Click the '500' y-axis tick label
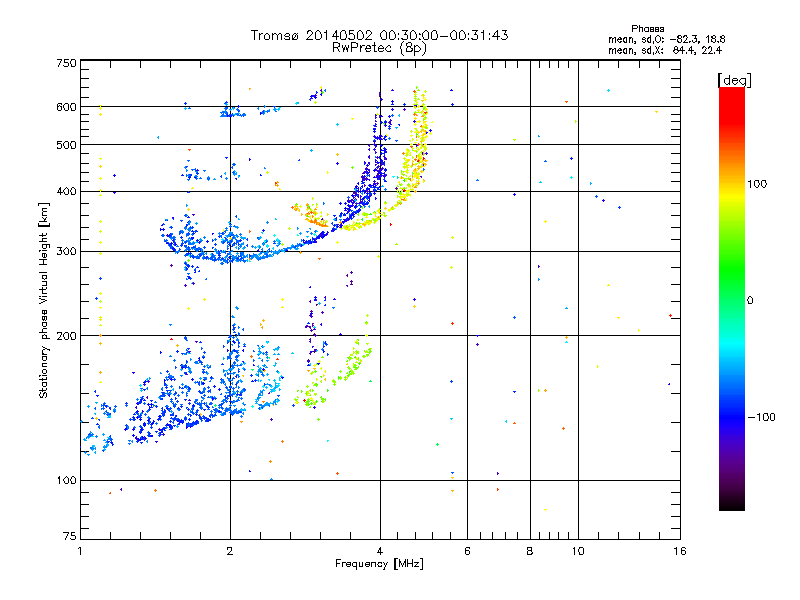 [x=66, y=145]
